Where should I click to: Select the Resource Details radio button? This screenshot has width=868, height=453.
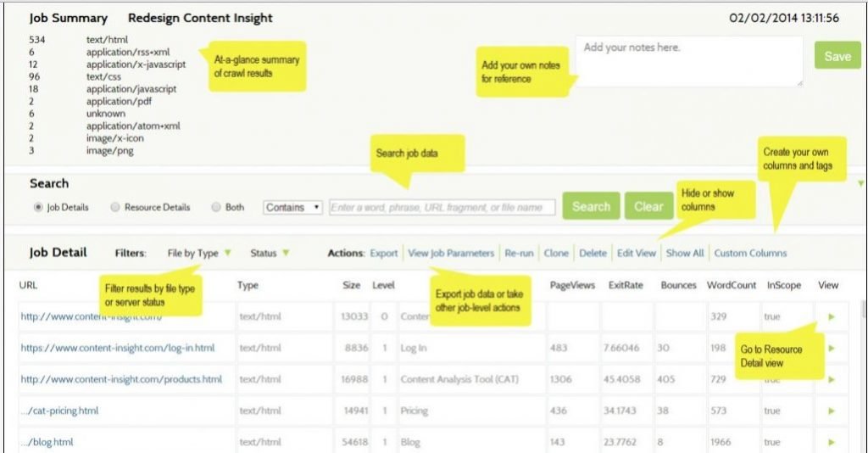(x=115, y=207)
